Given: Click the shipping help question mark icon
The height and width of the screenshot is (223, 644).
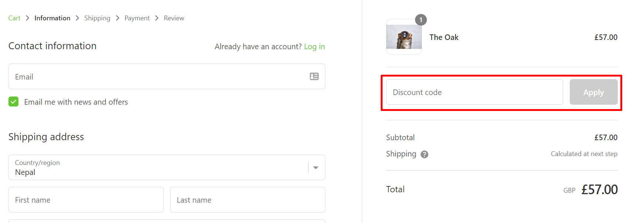Looking at the screenshot, I should point(425,155).
